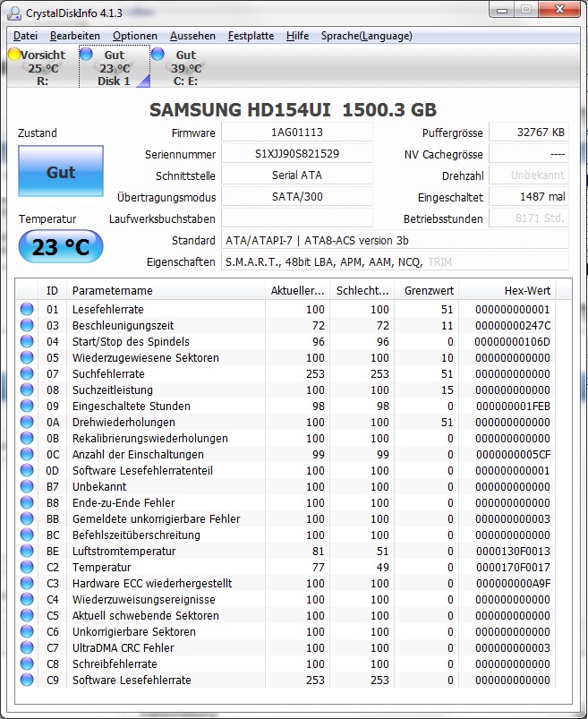Open the Bearbeiten menu
Image resolution: width=588 pixels, height=719 pixels.
pos(74,36)
